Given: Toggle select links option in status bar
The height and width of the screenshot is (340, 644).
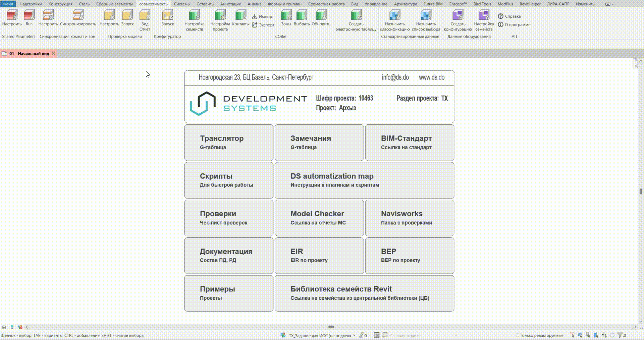Looking at the screenshot, I should pyautogui.click(x=572, y=335).
